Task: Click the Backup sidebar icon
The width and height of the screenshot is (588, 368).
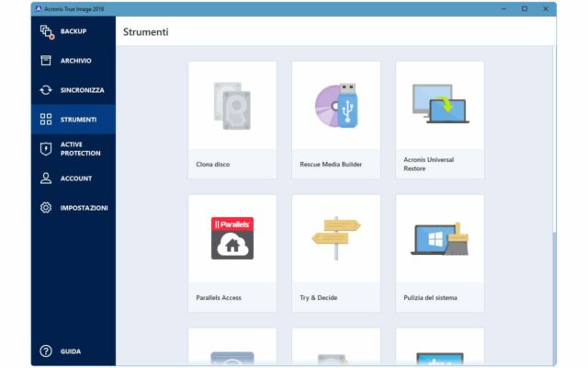Action: coord(46,31)
